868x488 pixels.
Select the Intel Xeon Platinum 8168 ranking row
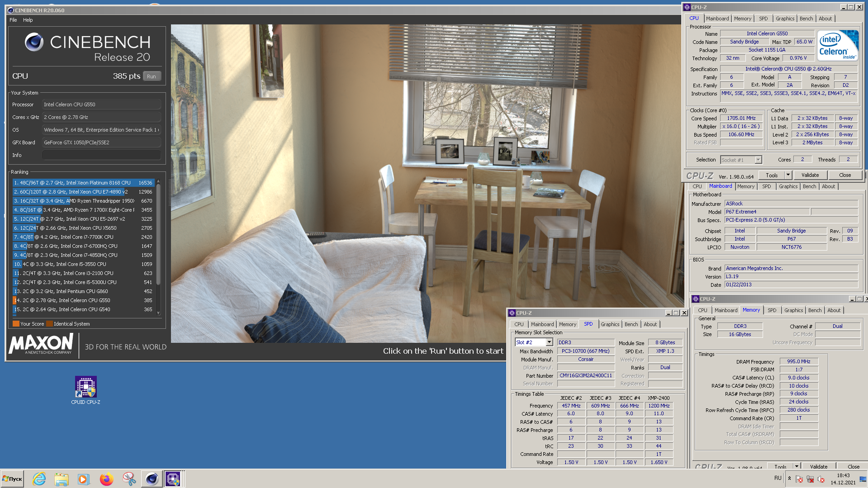tap(83, 183)
